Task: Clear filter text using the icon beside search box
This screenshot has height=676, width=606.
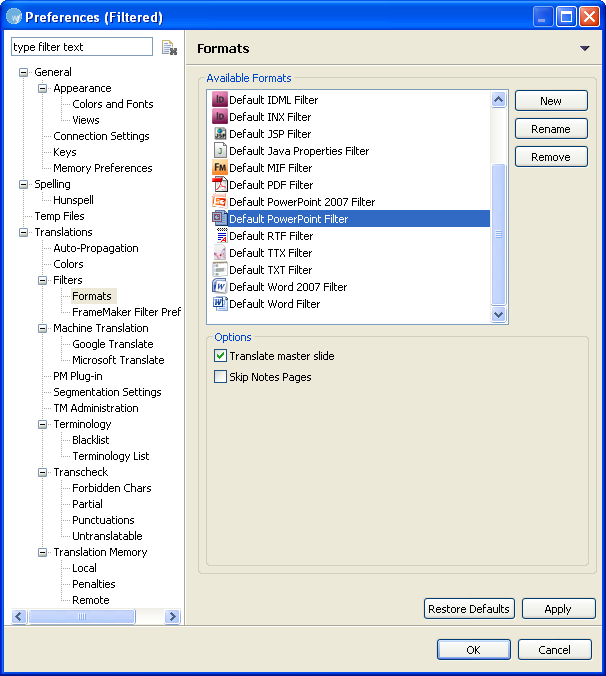Action: 169,47
